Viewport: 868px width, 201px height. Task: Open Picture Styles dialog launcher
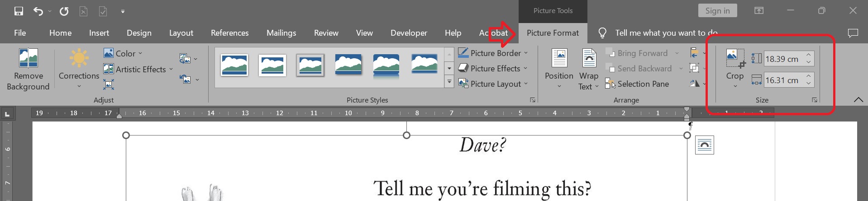point(533,100)
